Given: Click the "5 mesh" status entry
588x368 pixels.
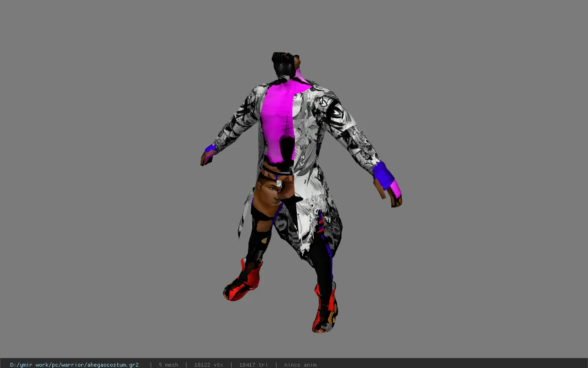Looking at the screenshot, I should click(169, 365).
